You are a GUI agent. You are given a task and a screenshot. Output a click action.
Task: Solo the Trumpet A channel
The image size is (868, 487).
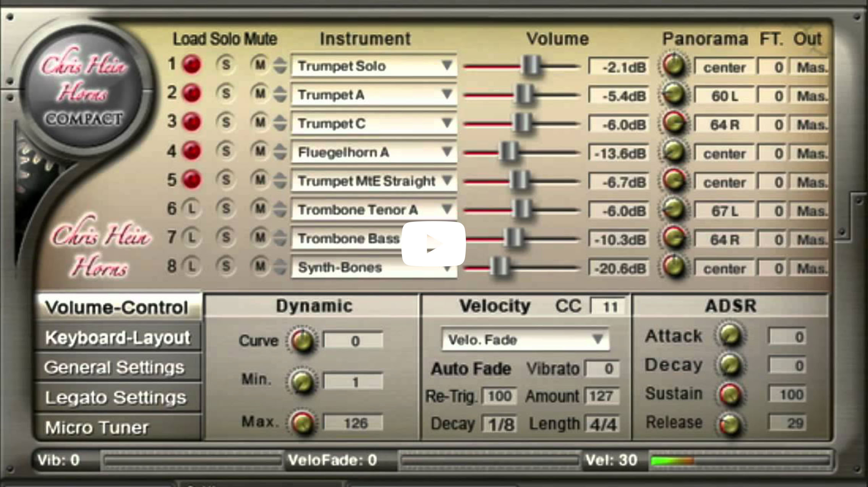[x=226, y=93]
